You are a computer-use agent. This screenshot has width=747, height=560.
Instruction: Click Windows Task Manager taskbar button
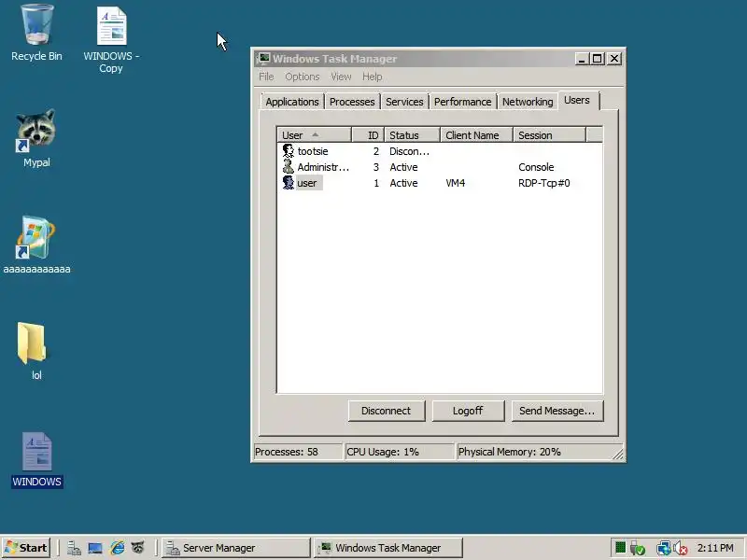point(388,548)
